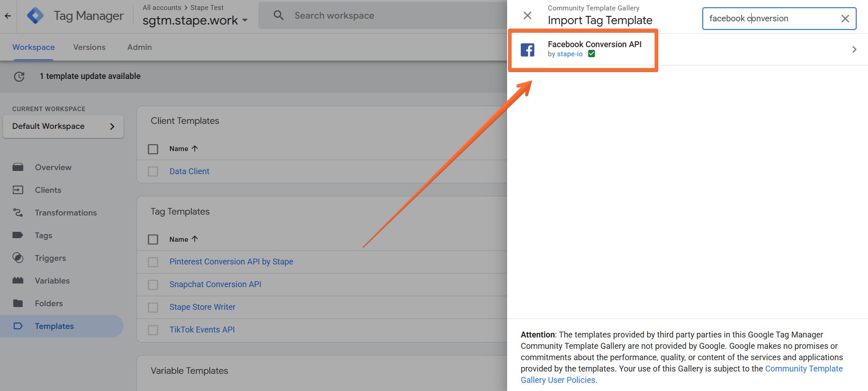868x391 pixels.
Task: Open the Snapchat Conversion API template
Action: coord(215,284)
